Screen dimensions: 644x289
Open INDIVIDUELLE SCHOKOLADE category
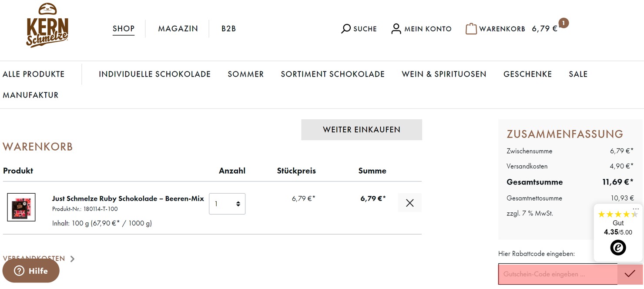tap(154, 74)
